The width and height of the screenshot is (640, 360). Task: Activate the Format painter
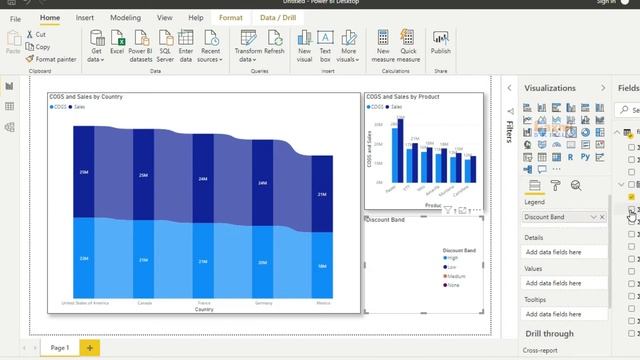[51, 59]
